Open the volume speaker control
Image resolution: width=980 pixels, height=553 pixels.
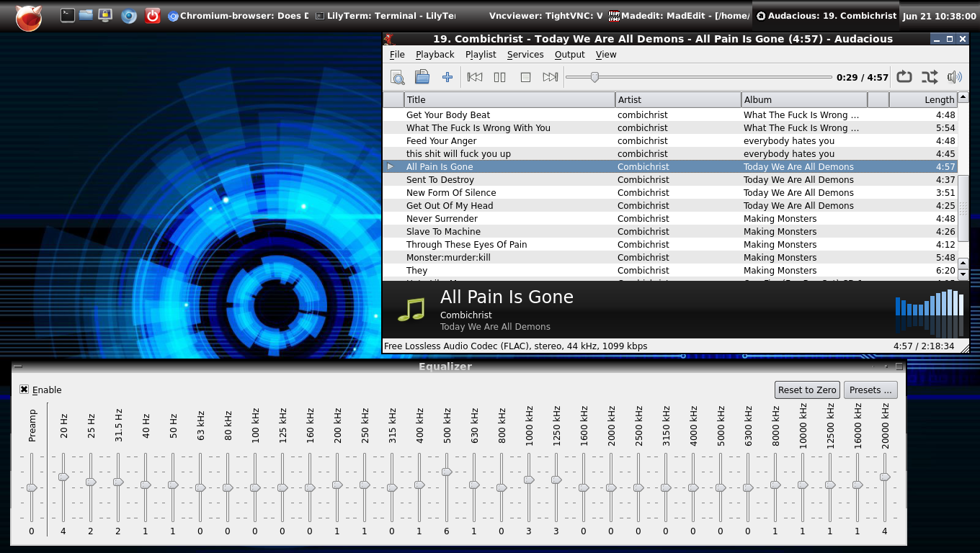pyautogui.click(x=955, y=77)
